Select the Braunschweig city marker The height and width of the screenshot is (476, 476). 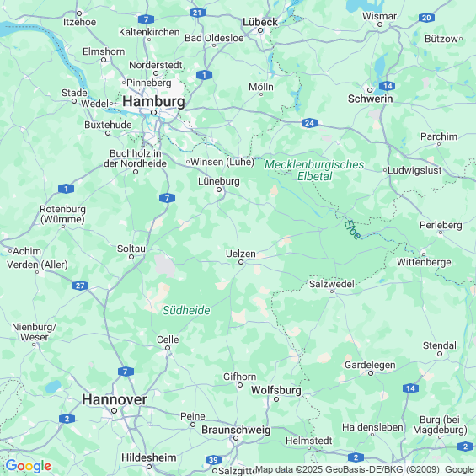(x=236, y=438)
